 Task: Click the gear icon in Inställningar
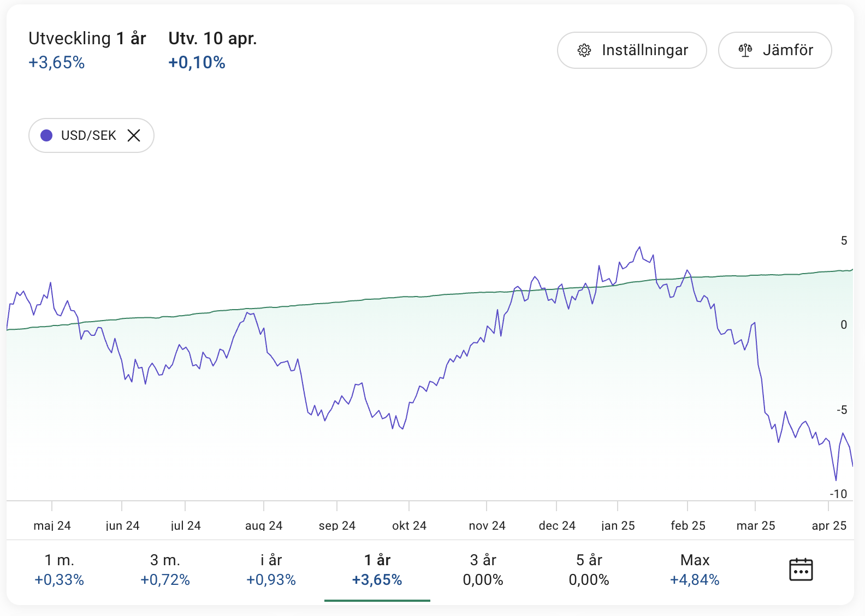click(584, 50)
